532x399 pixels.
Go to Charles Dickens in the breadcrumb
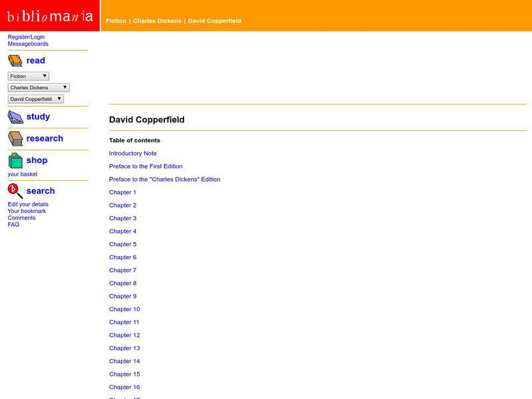coord(157,21)
